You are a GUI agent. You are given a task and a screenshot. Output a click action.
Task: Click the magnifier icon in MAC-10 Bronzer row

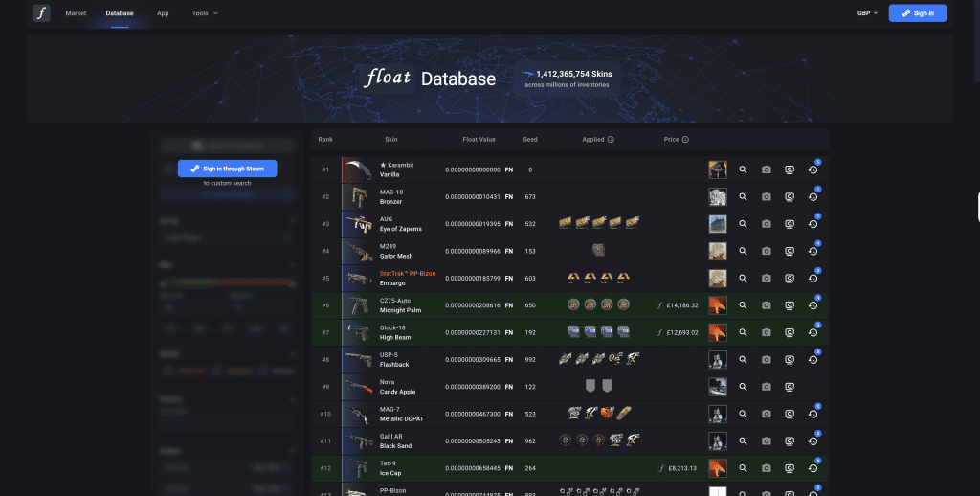tap(743, 197)
